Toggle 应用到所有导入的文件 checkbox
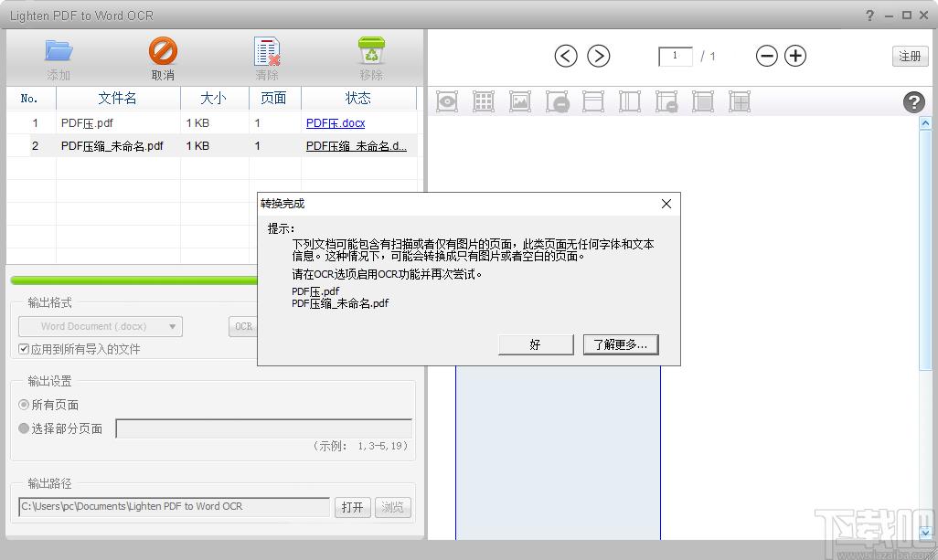 pos(24,349)
